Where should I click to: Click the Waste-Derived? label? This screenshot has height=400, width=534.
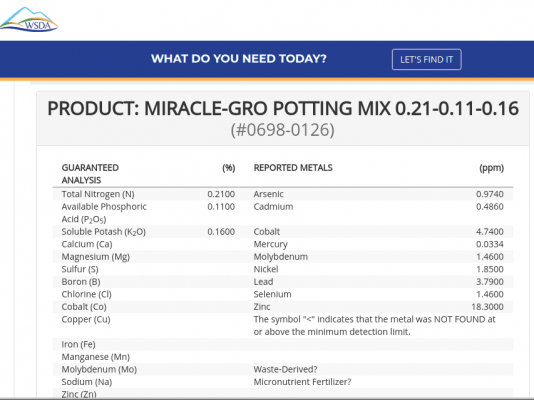285,369
